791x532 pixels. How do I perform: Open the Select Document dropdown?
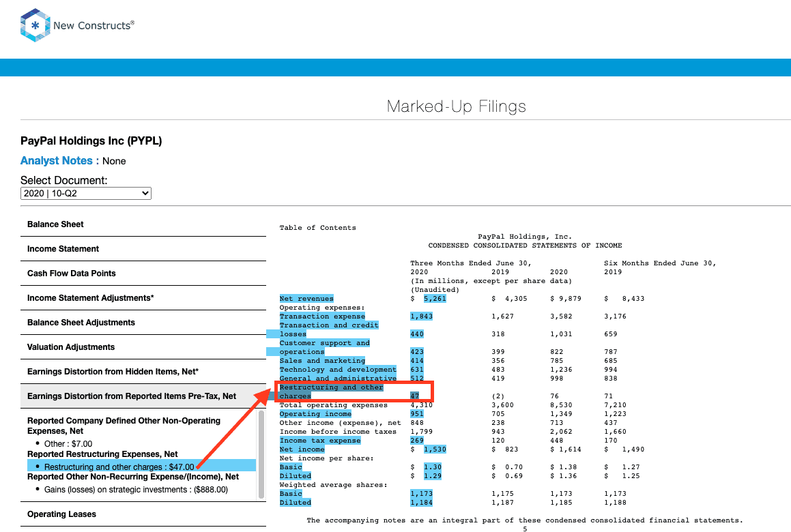pyautogui.click(x=86, y=193)
